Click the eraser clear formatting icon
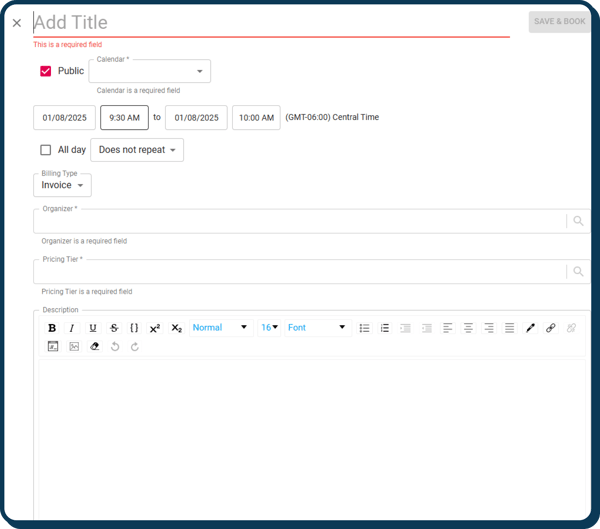 [x=94, y=347]
